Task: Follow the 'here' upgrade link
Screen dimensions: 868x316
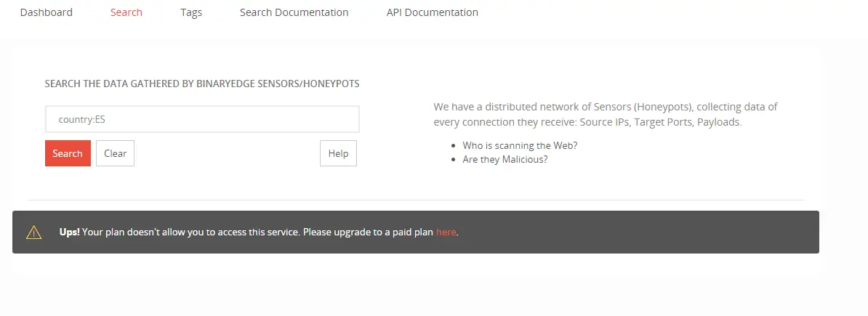Action: pyautogui.click(x=446, y=232)
